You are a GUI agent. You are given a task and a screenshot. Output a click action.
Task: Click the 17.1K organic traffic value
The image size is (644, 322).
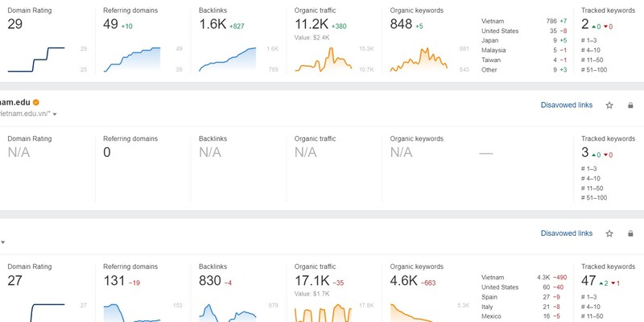pyautogui.click(x=312, y=281)
